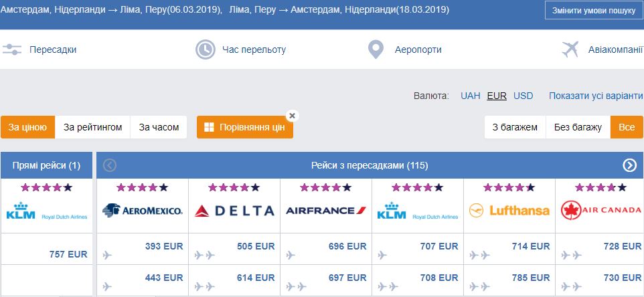Select EUR as the currency
This screenshot has width=644, height=297.
click(x=497, y=96)
